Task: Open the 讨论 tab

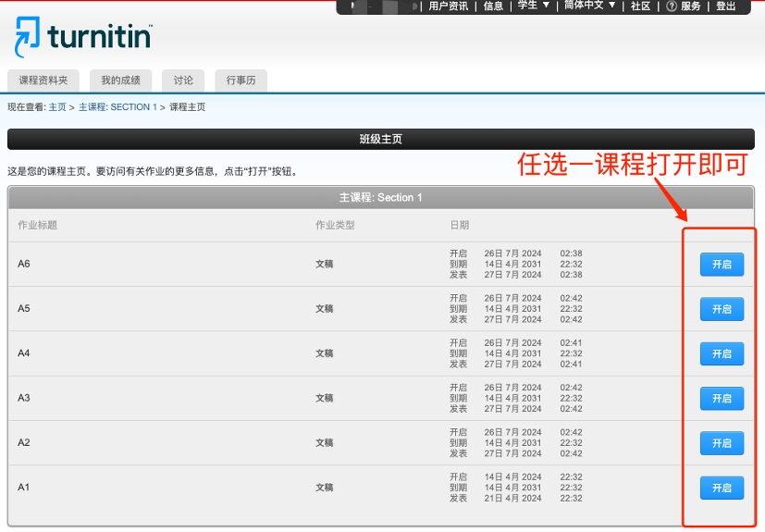Action: coord(183,80)
